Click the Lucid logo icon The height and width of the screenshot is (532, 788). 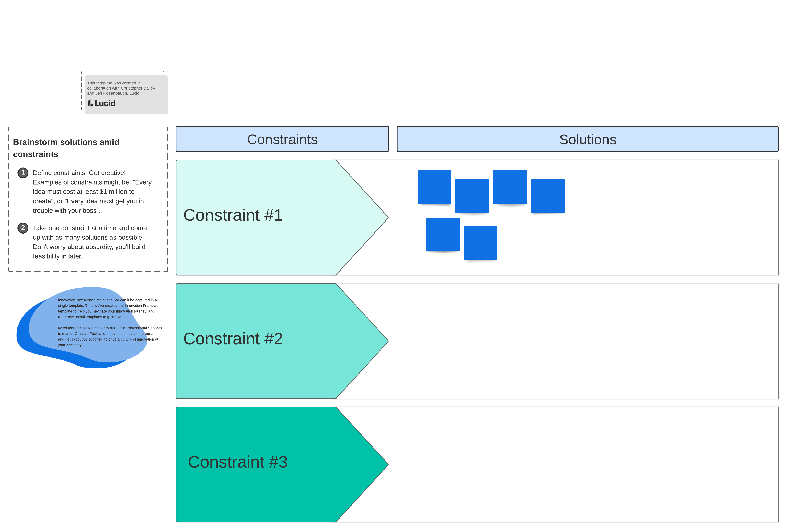pos(91,103)
